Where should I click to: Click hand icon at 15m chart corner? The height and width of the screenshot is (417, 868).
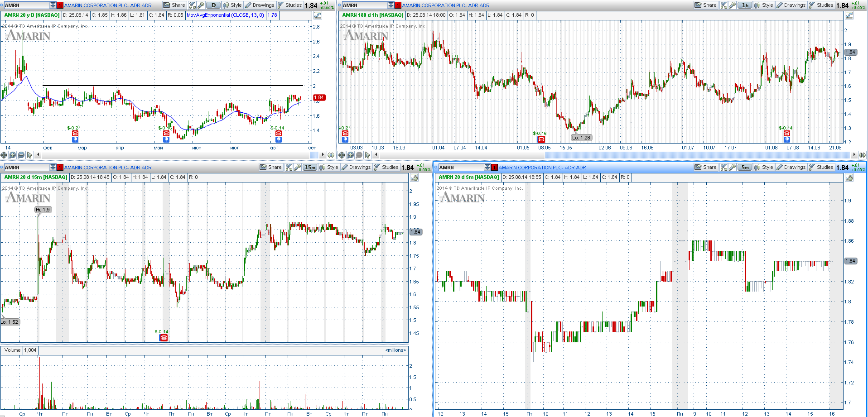click(414, 177)
